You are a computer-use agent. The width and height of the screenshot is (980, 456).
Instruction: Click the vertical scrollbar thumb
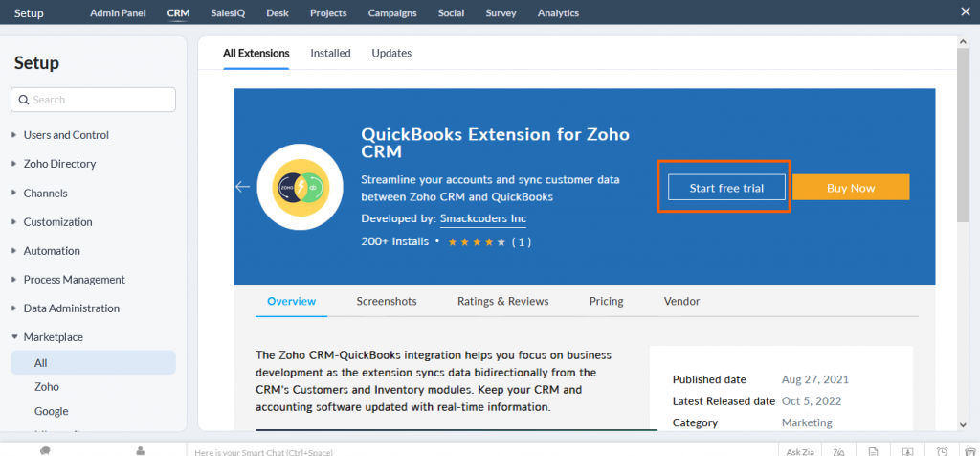pyautogui.click(x=963, y=134)
